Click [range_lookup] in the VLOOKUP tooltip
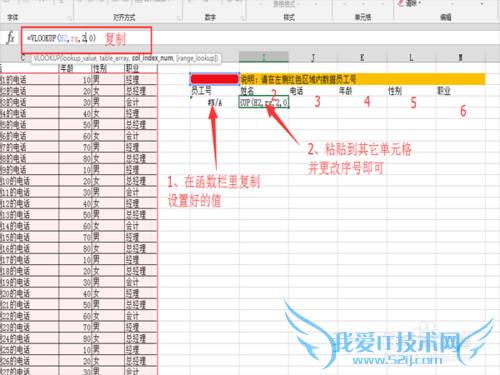This screenshot has height=375, width=500. (197, 58)
